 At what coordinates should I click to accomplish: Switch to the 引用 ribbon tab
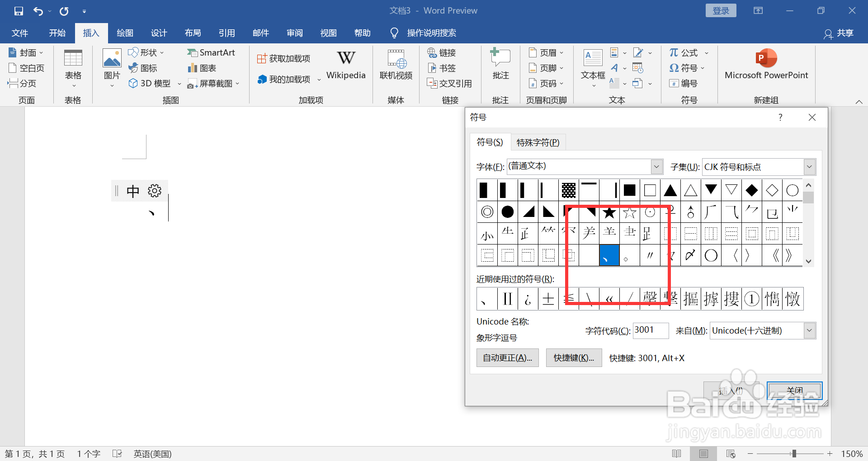(x=227, y=33)
